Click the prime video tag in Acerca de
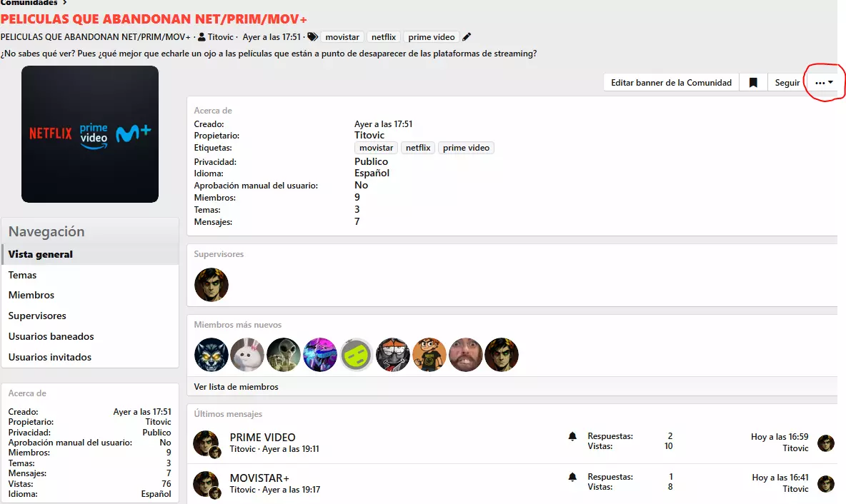 tap(466, 148)
